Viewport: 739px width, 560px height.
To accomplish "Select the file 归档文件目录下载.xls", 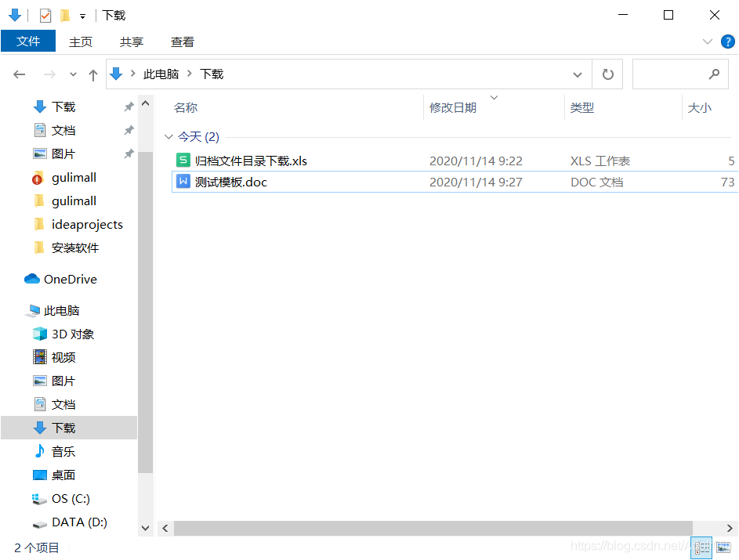I will (x=252, y=161).
